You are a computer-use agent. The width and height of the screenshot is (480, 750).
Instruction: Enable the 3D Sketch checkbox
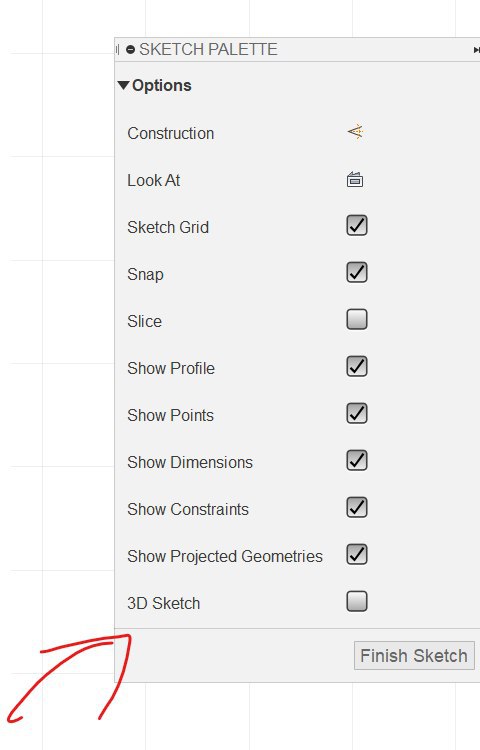[x=357, y=601]
